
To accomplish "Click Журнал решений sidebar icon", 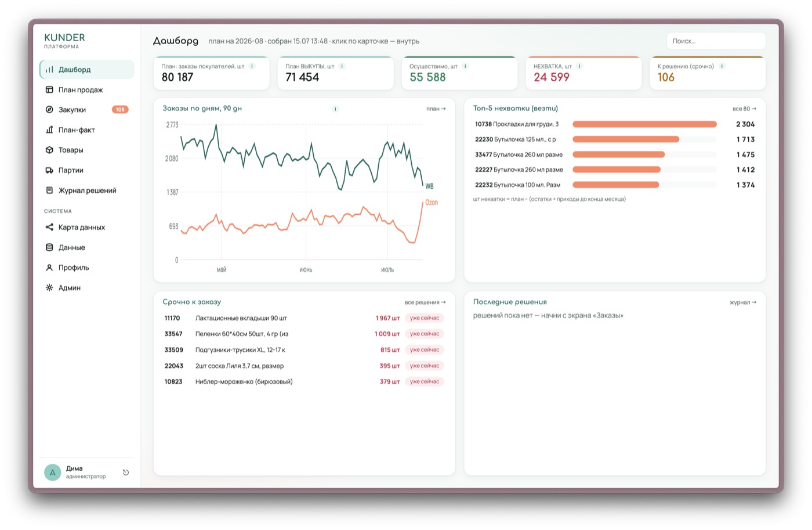I will pos(49,190).
